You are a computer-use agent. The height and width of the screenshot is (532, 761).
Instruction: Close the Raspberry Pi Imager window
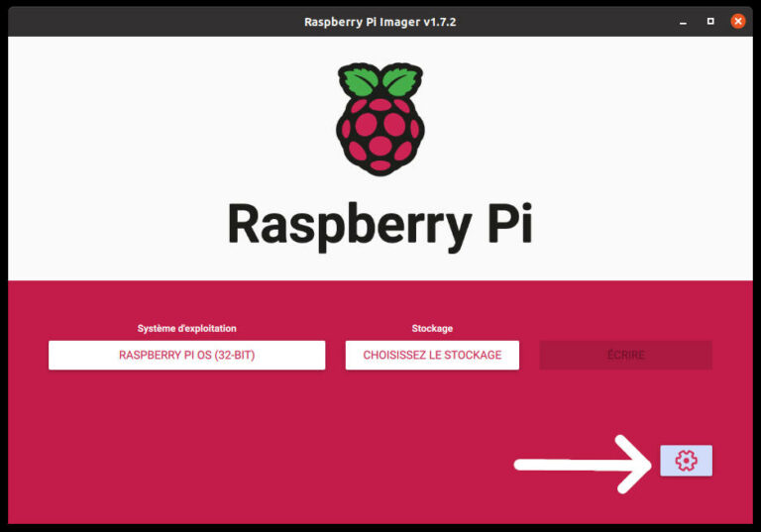737,21
